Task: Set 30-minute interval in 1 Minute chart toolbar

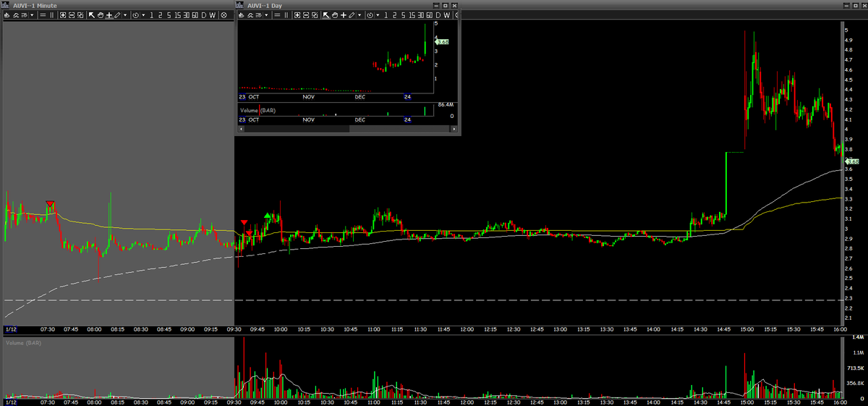Action: [187, 15]
